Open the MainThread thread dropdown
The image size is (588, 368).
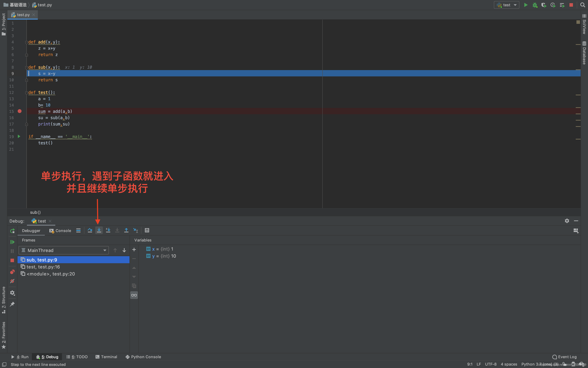click(x=64, y=250)
